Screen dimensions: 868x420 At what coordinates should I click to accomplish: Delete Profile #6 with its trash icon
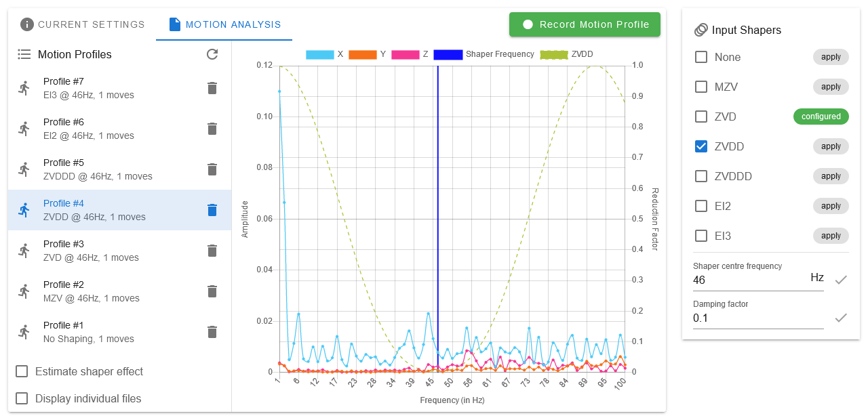point(212,129)
